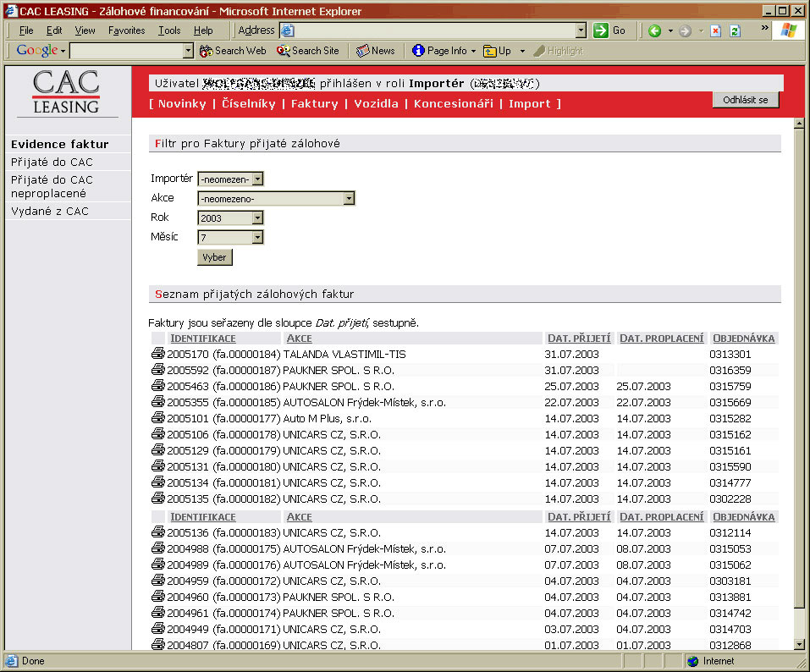This screenshot has height=672, width=810.
Task: Open the Akce dropdown
Action: tap(350, 198)
